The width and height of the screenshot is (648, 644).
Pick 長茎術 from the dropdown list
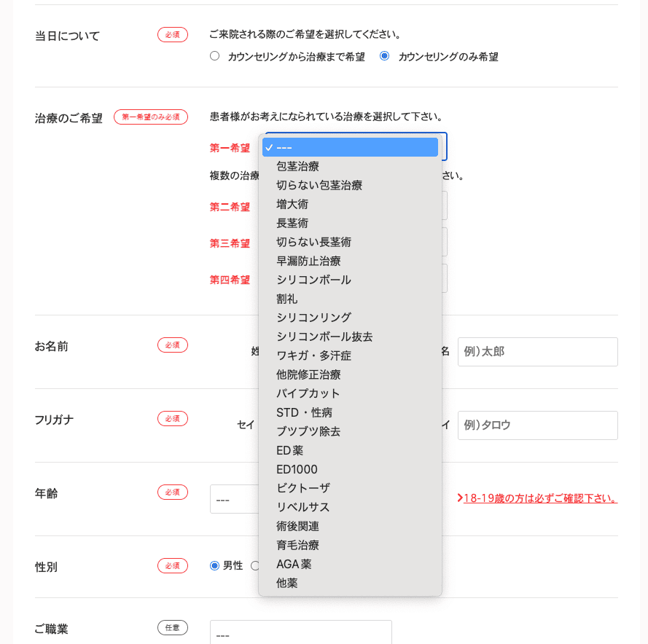pos(292,222)
